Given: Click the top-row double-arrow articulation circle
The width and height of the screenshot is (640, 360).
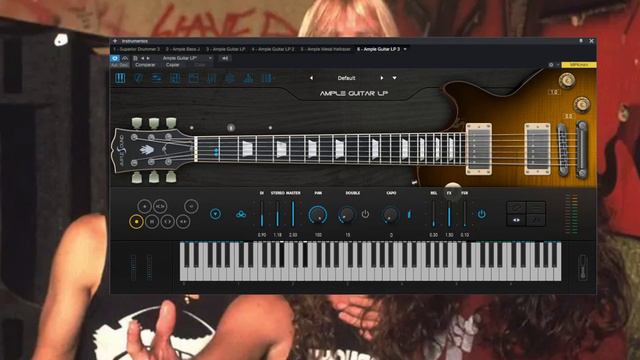Looking at the screenshot, I should (x=160, y=206).
